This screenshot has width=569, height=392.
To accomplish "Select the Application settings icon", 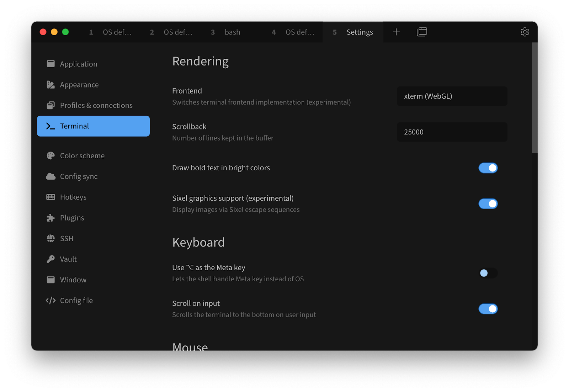I will pyautogui.click(x=51, y=64).
